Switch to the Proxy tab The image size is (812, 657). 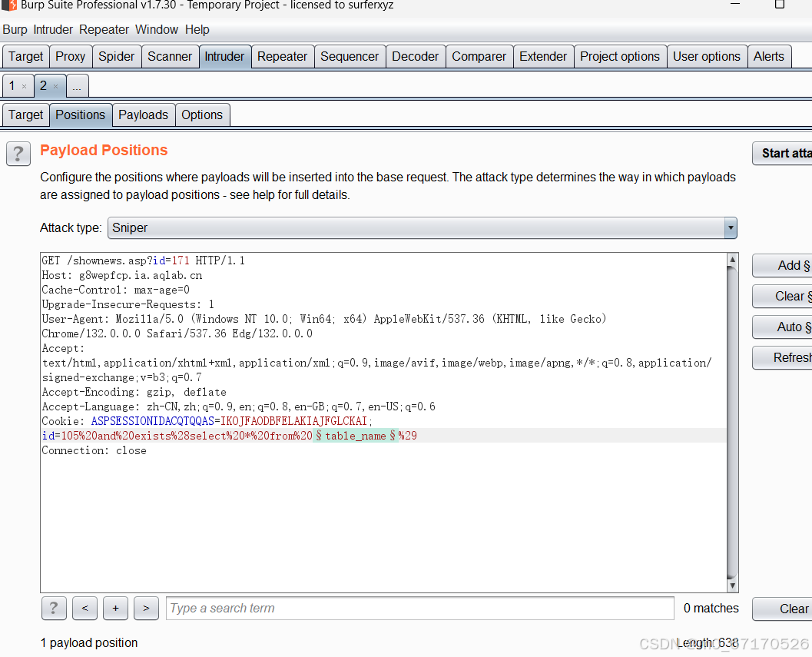[71, 56]
